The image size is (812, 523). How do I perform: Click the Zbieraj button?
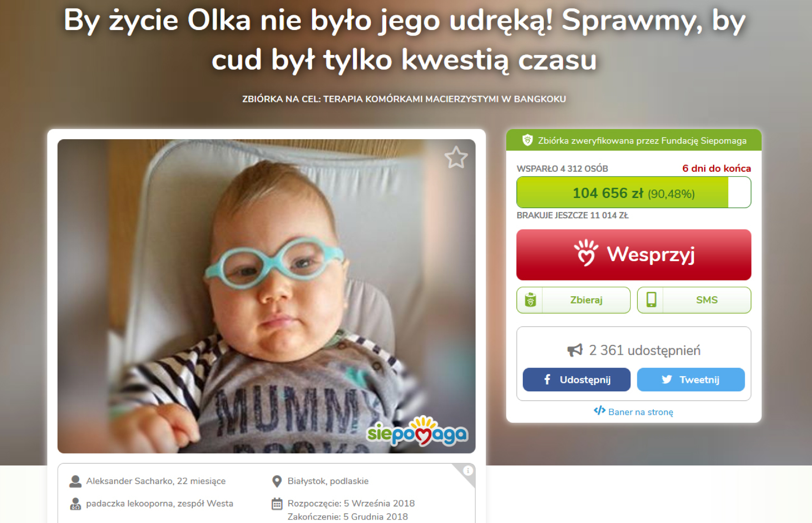click(x=573, y=300)
